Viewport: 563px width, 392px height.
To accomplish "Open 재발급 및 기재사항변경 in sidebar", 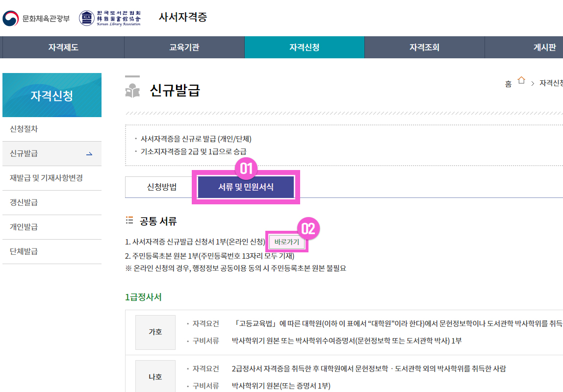I will click(x=46, y=178).
